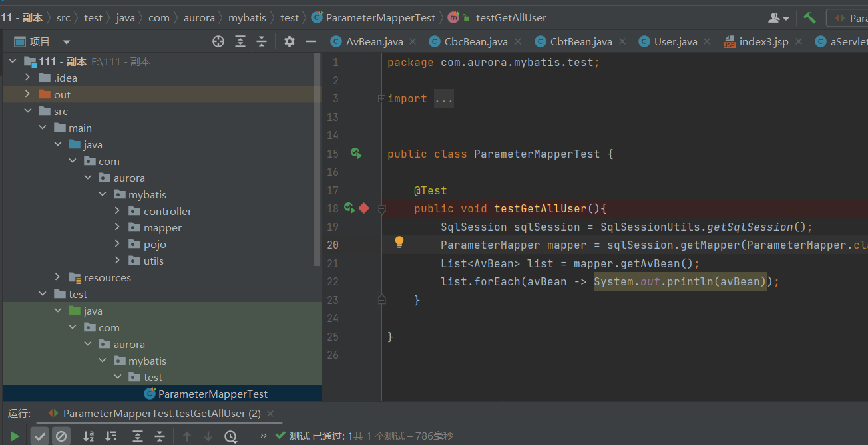Expand the pojo package

coord(117,244)
